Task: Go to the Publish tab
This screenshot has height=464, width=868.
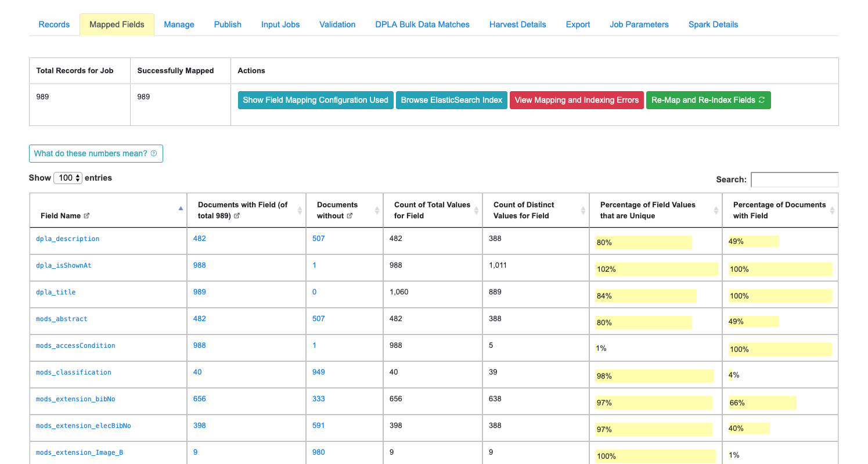Action: click(228, 24)
